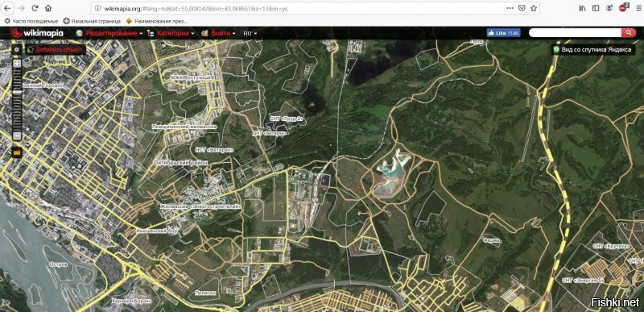Click the globe icon beside Редактирование
The image size is (644, 312).
(79, 33)
